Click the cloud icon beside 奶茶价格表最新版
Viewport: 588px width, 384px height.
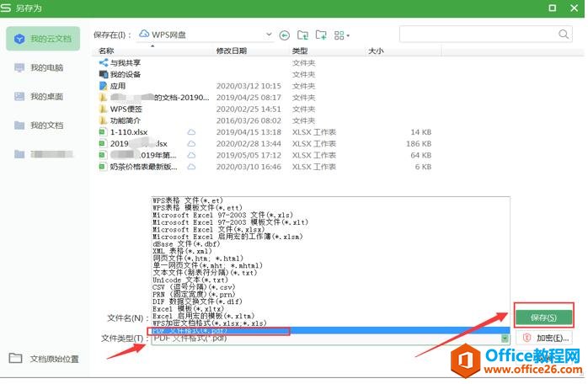click(191, 167)
